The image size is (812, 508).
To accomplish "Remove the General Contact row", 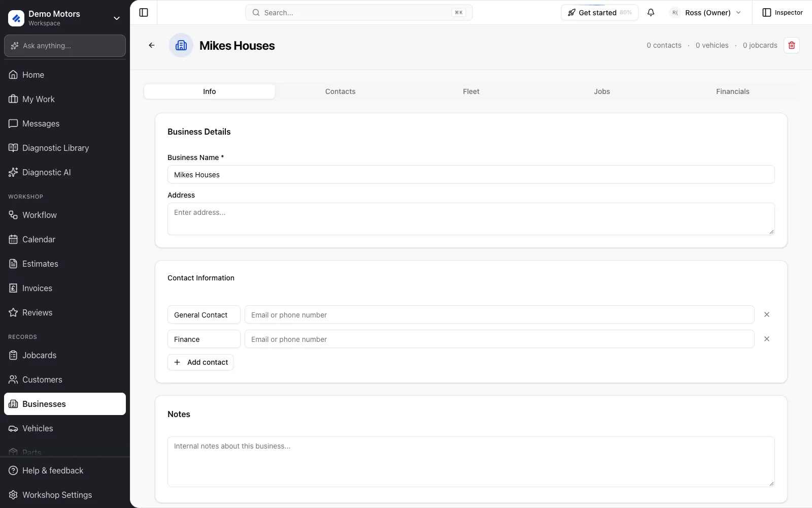I will pyautogui.click(x=767, y=314).
